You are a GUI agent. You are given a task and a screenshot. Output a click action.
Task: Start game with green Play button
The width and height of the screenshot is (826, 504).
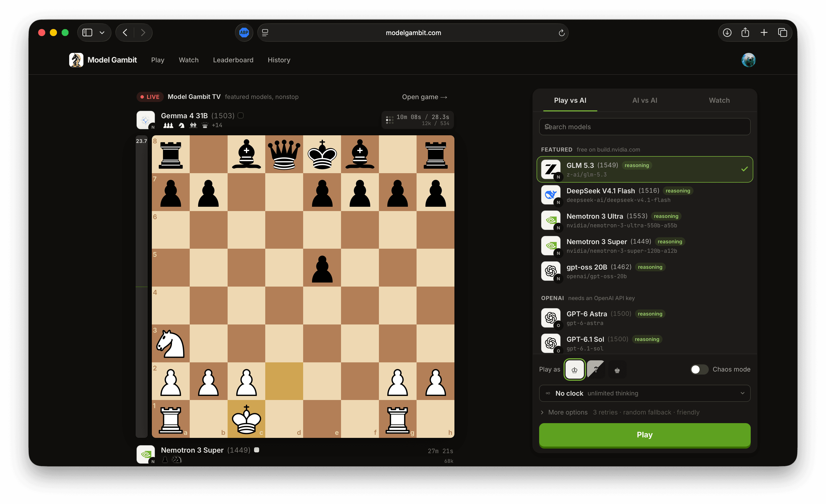coord(644,435)
